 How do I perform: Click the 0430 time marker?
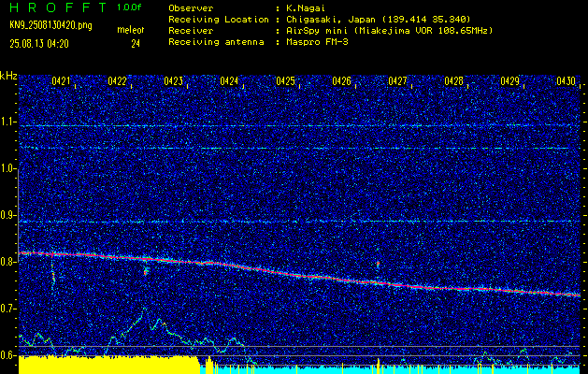click(x=566, y=81)
